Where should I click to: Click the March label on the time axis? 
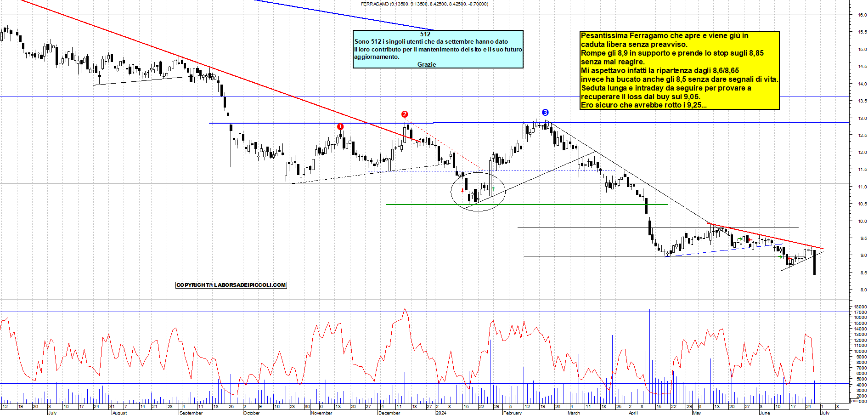574,413
